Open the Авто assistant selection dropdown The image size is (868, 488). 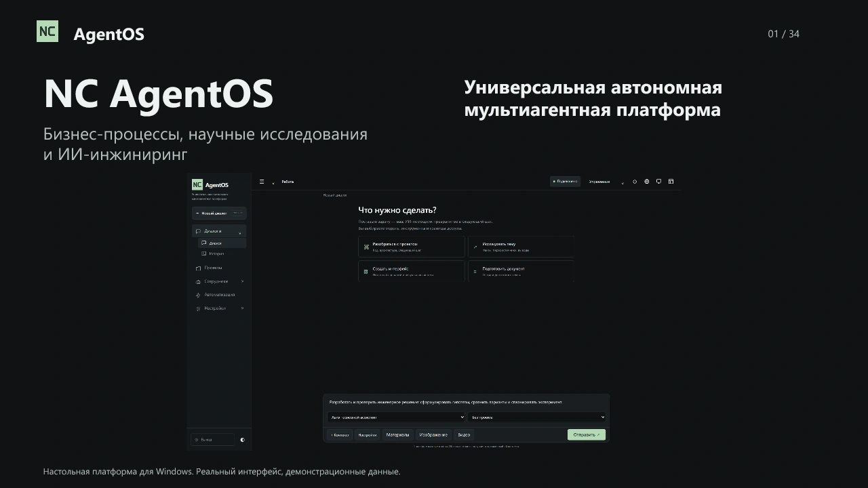(x=396, y=418)
